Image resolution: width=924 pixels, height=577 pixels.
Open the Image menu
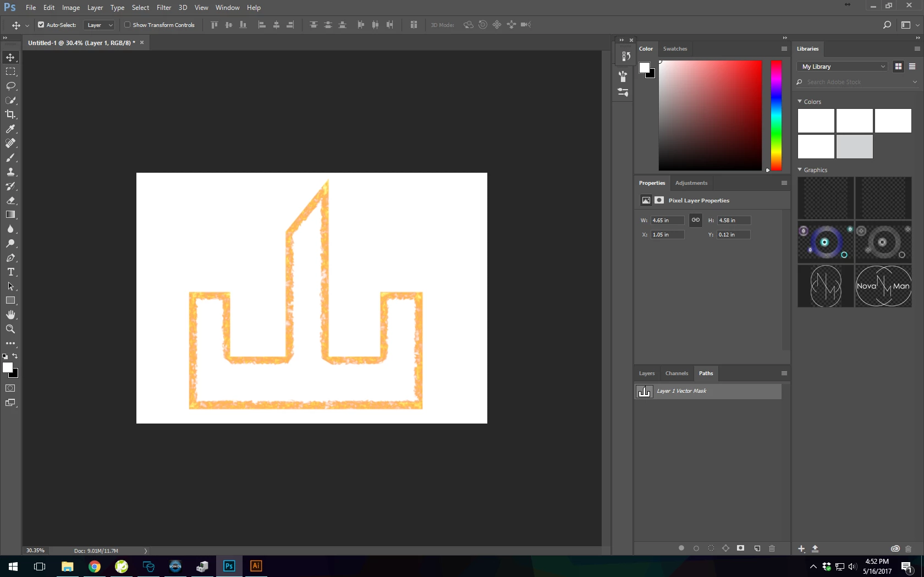(71, 8)
